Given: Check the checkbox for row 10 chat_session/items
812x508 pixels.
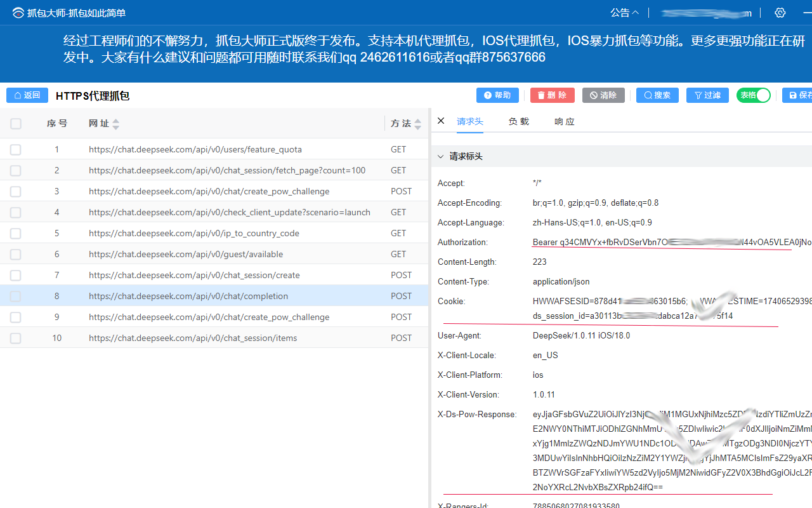Looking at the screenshot, I should click(x=16, y=338).
